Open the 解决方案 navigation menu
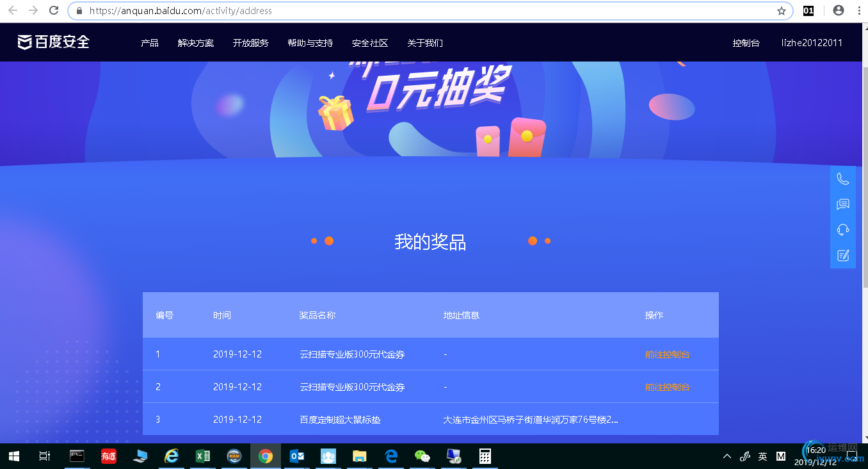The image size is (868, 469). point(196,43)
